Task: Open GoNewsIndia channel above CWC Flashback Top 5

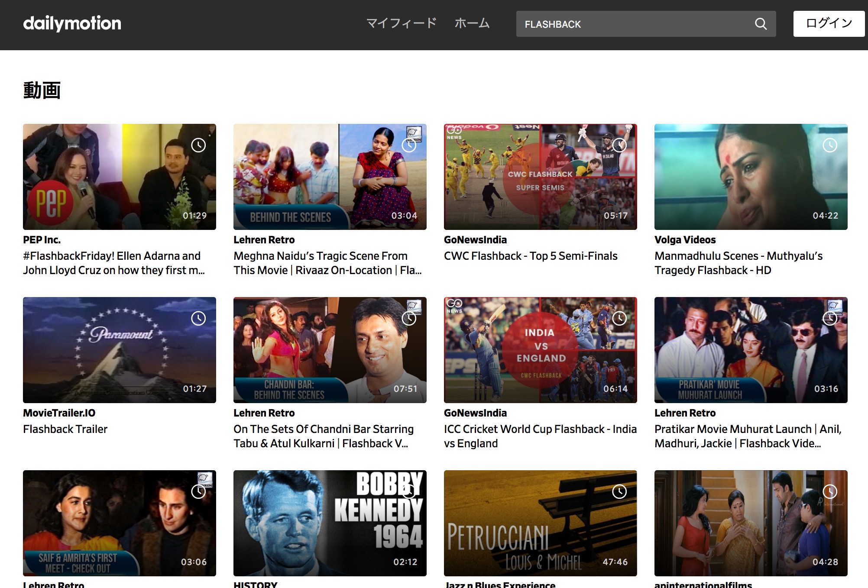Action: pos(475,239)
